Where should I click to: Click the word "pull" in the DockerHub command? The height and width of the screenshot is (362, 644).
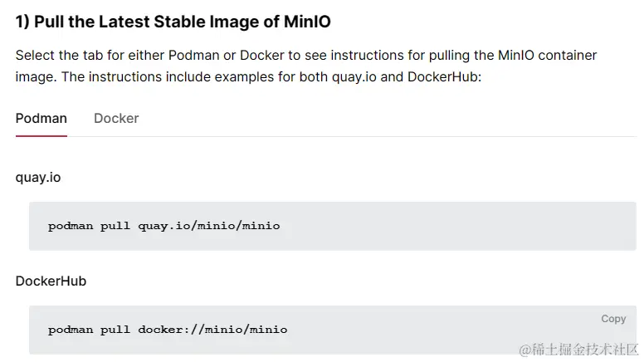click(115, 330)
